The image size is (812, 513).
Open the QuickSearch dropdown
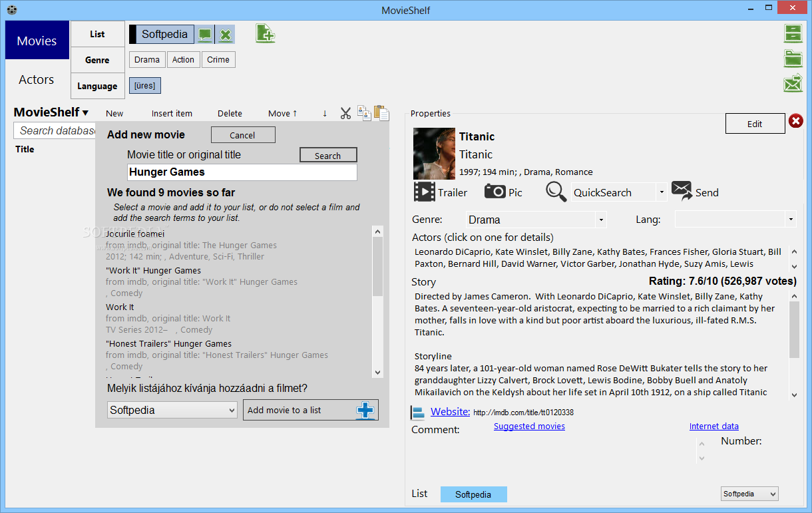click(662, 192)
